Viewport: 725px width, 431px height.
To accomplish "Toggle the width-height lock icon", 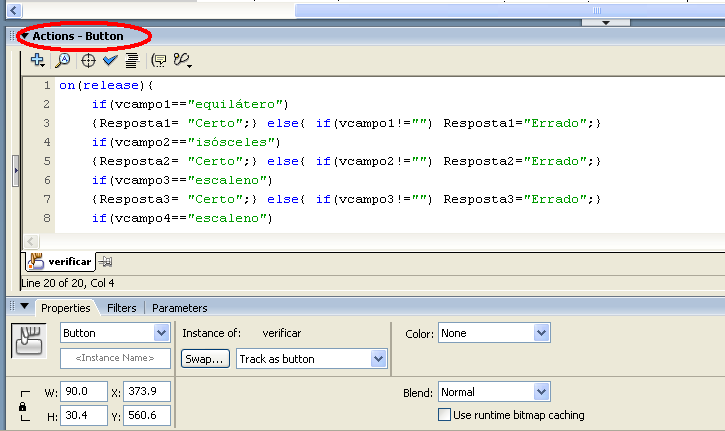I will [x=22, y=407].
